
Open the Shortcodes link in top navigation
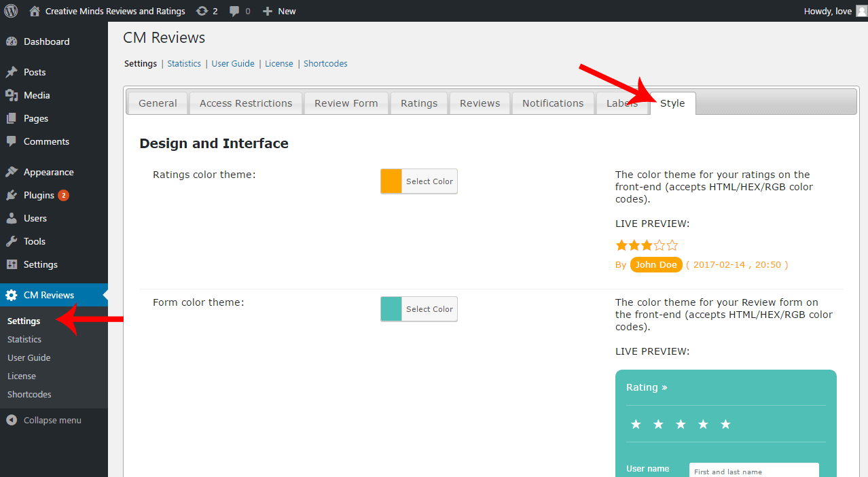pyautogui.click(x=325, y=63)
